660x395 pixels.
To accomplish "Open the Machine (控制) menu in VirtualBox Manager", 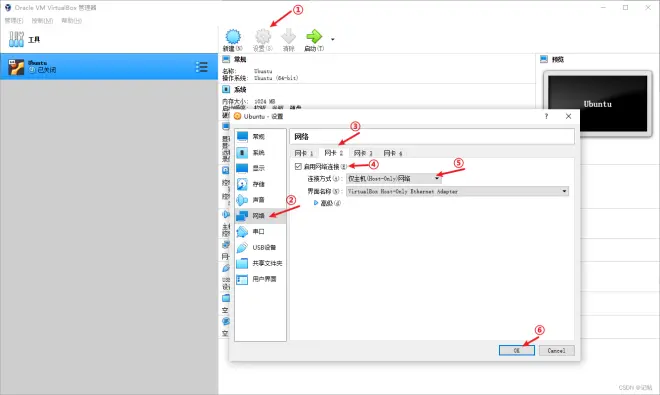I will (42, 20).
